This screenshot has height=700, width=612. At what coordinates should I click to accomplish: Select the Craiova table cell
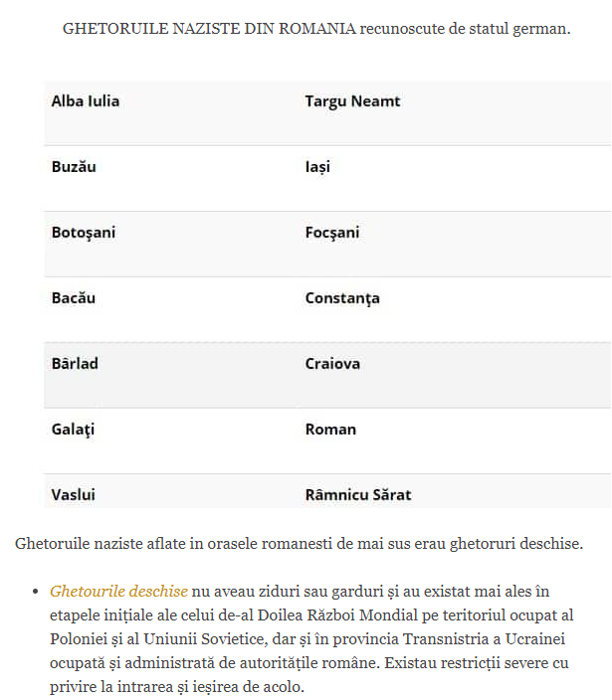pos(332,363)
